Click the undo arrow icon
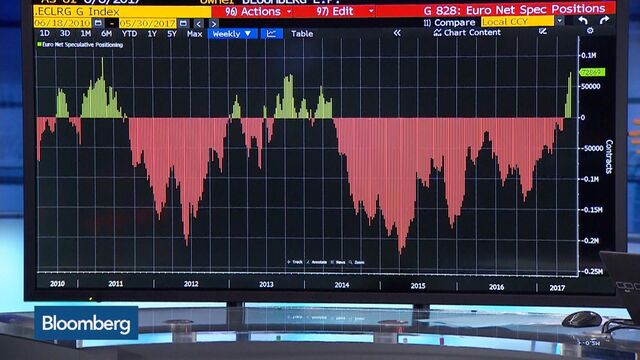The height and width of the screenshot is (360, 640). coord(583,20)
